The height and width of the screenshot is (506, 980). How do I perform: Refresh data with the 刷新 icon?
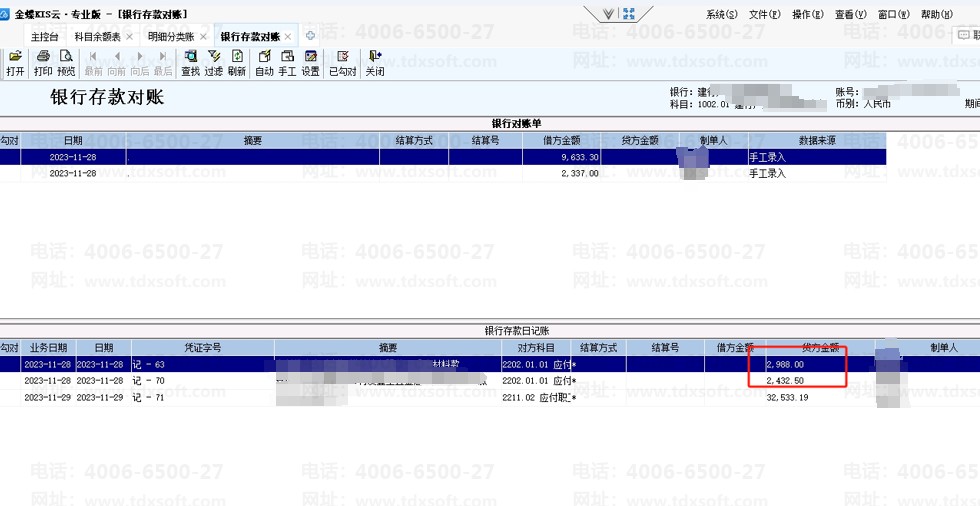click(237, 63)
